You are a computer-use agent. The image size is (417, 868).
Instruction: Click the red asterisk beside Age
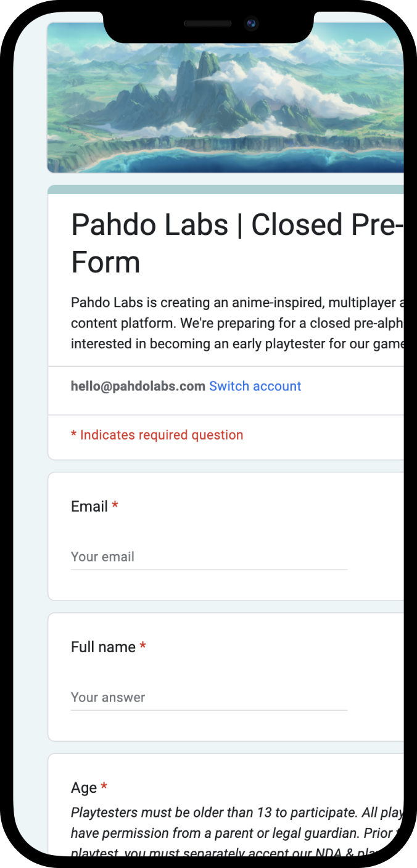tap(104, 788)
